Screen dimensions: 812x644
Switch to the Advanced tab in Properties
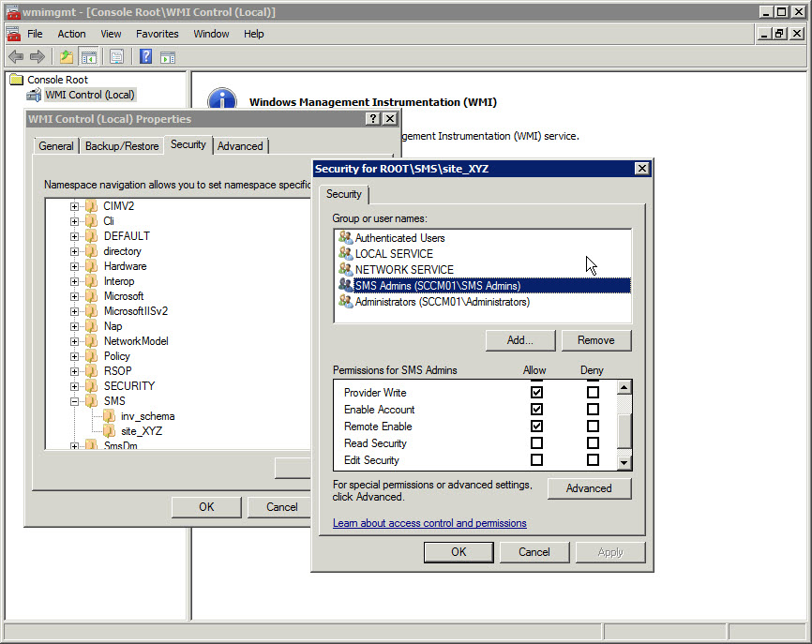[240, 146]
